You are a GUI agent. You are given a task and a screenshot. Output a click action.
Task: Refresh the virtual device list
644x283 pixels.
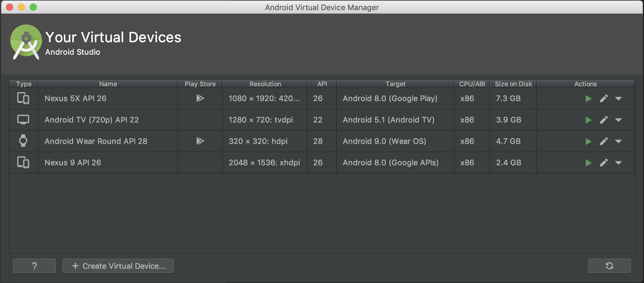609,266
